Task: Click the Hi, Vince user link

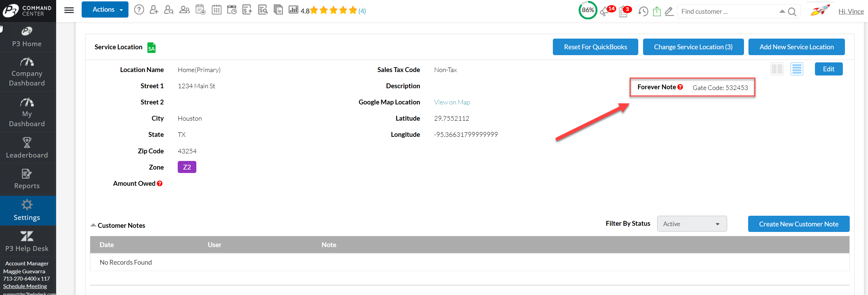Action: (851, 11)
